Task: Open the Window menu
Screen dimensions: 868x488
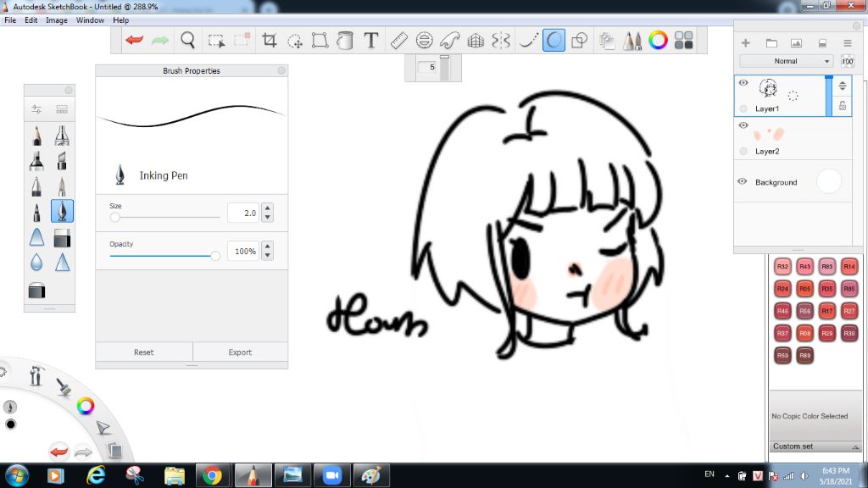Action: (x=90, y=20)
